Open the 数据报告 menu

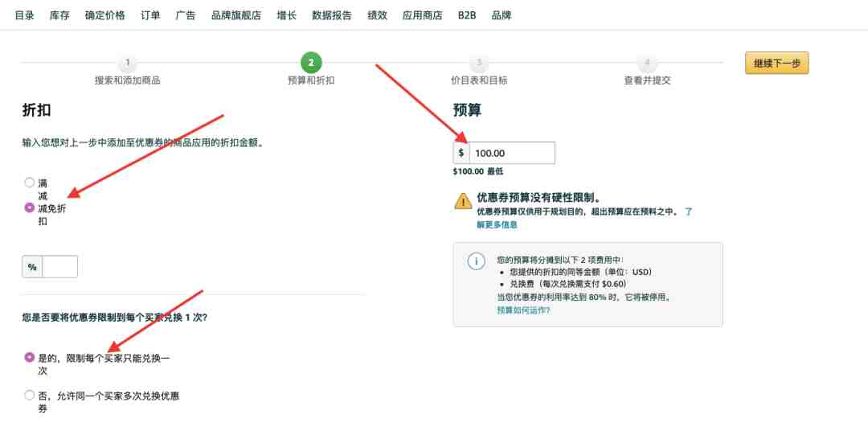coord(332,15)
